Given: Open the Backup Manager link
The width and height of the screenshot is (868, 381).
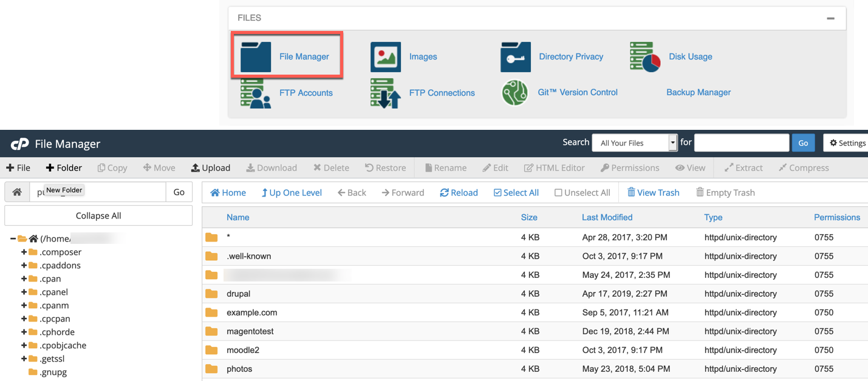Looking at the screenshot, I should coord(698,93).
